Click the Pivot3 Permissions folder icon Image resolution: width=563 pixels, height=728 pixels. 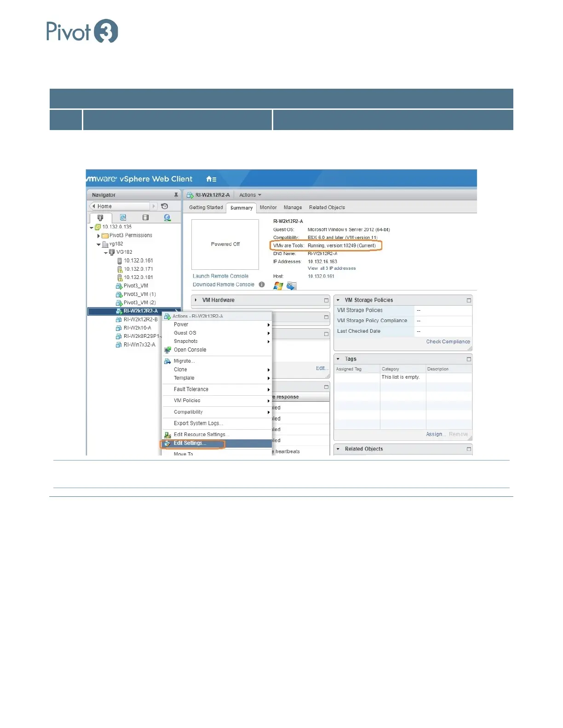[105, 236]
